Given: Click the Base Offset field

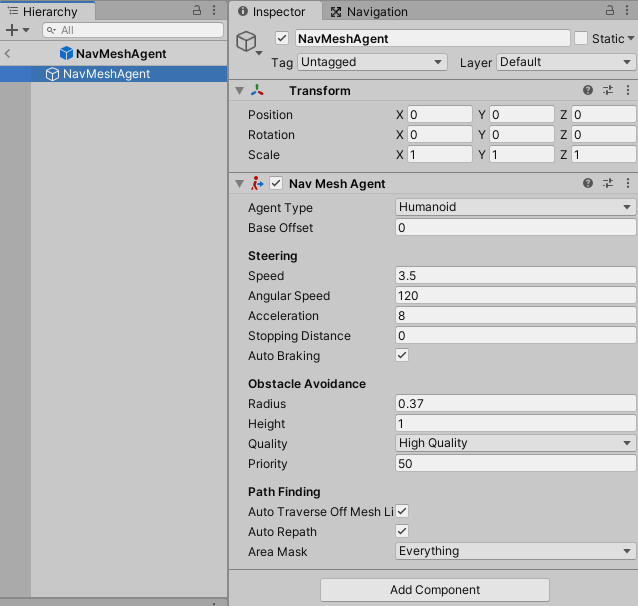Looking at the screenshot, I should [x=516, y=228].
